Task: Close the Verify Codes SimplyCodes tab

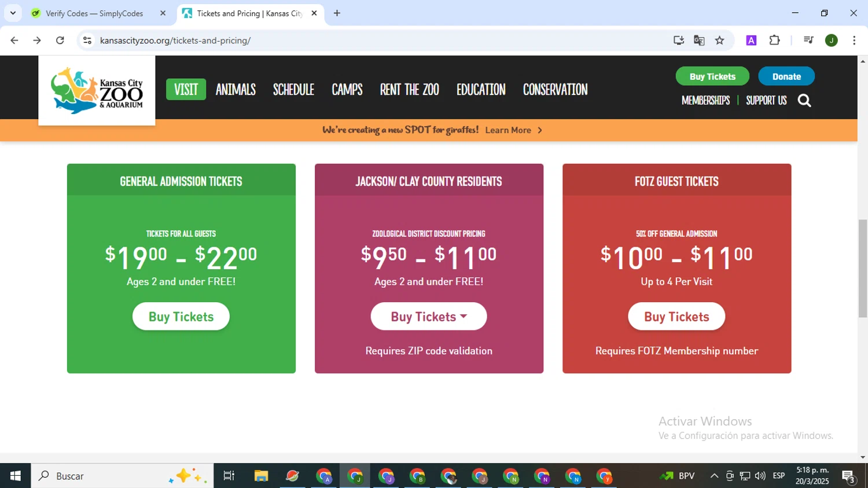Action: click(163, 13)
